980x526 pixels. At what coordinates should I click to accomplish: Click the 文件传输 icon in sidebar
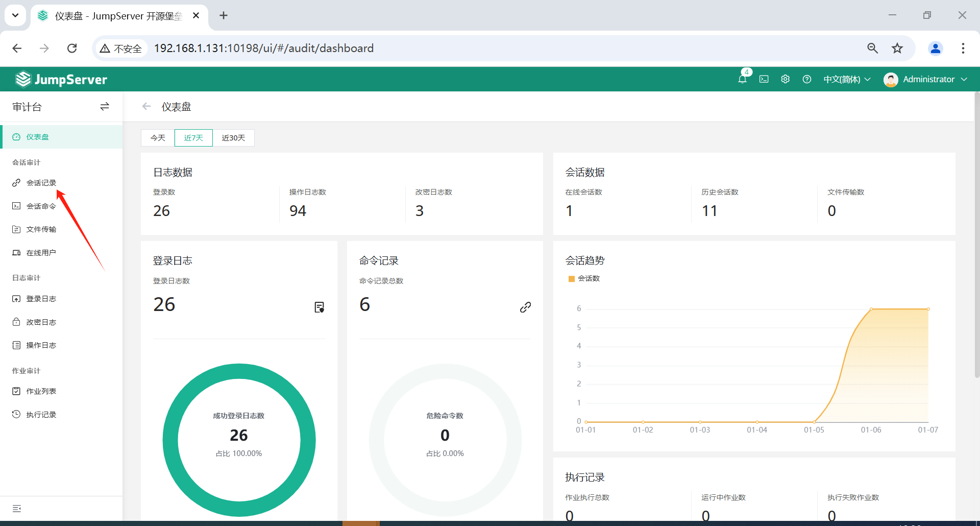click(16, 229)
